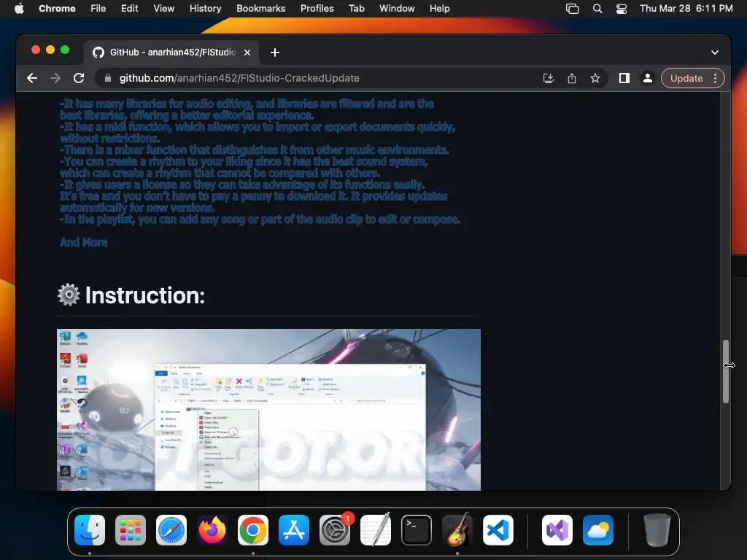747x560 pixels.
Task: Open the Apple menu
Action: [19, 9]
